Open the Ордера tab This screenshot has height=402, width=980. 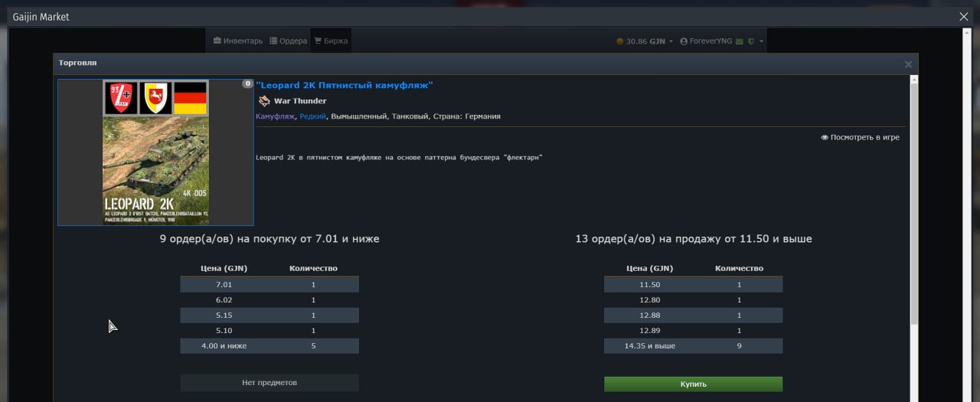tap(288, 41)
